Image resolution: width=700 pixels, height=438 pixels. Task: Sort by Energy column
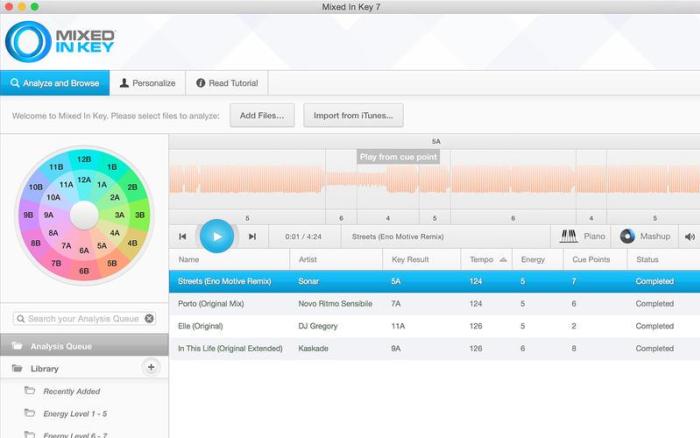(538, 259)
